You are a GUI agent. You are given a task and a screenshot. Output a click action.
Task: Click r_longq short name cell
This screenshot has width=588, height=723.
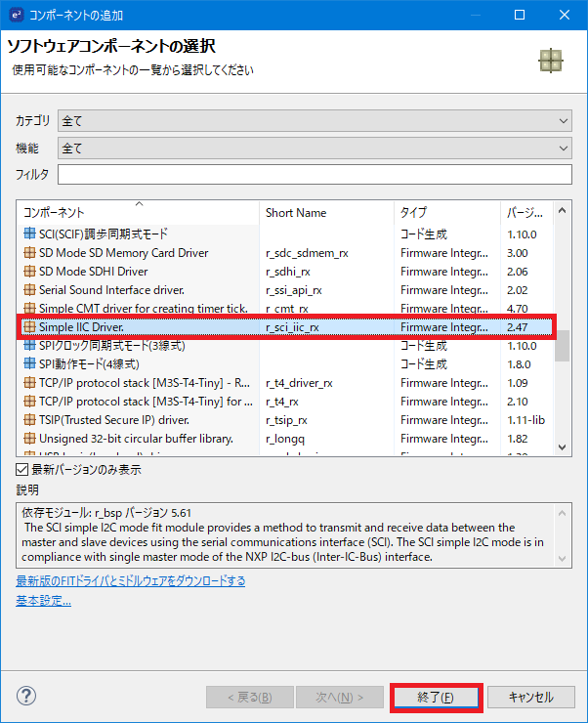285,439
